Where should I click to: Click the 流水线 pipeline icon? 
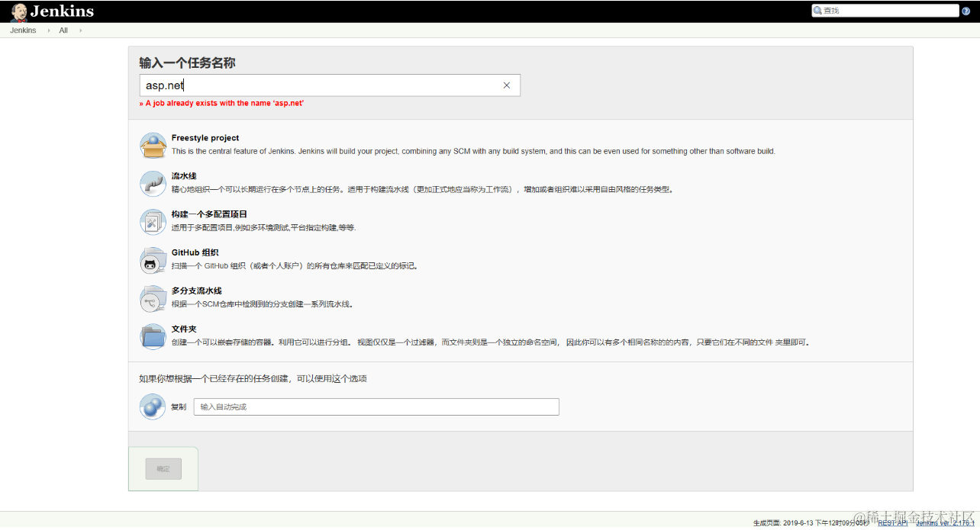(153, 183)
